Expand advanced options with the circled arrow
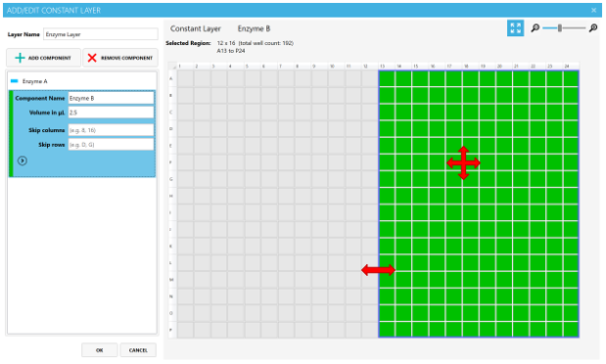The image size is (606, 364). point(23,160)
